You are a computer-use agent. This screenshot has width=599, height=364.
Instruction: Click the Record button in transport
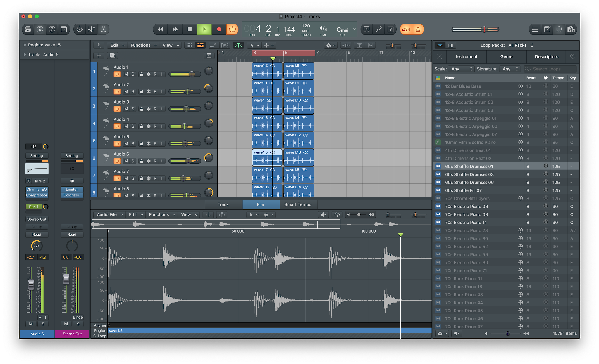point(219,29)
